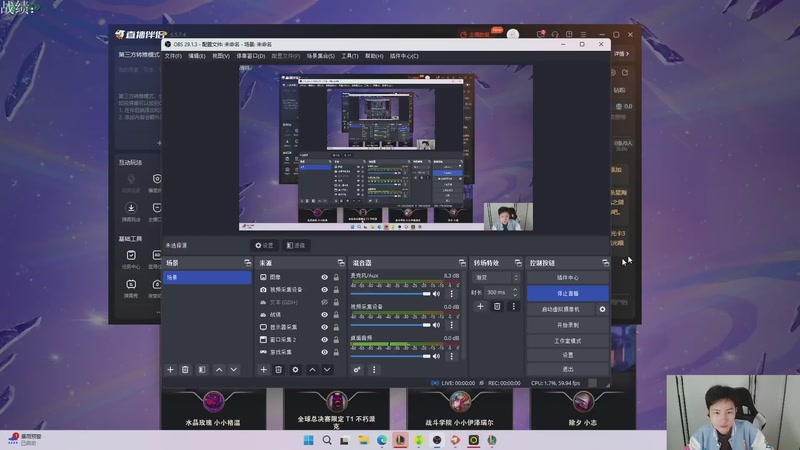Screen dimensions: 800x450
Task: Open the 场景集合(S) menu in OBS
Action: pos(320,56)
